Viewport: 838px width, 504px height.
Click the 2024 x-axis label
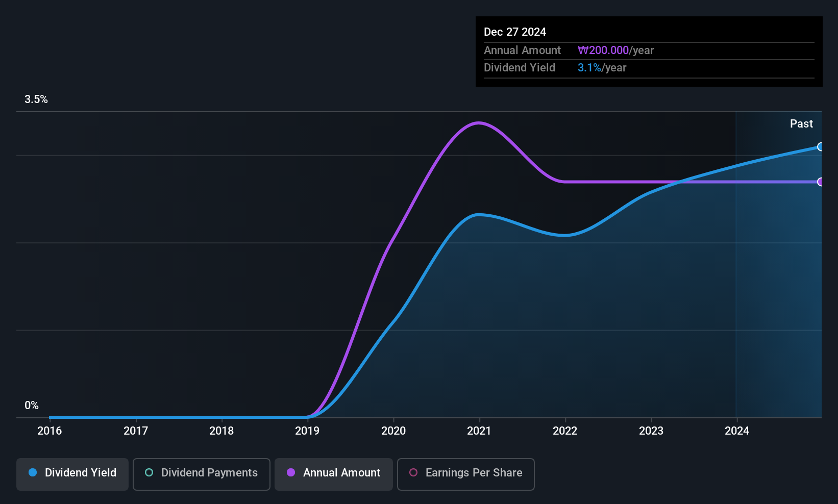pos(737,431)
